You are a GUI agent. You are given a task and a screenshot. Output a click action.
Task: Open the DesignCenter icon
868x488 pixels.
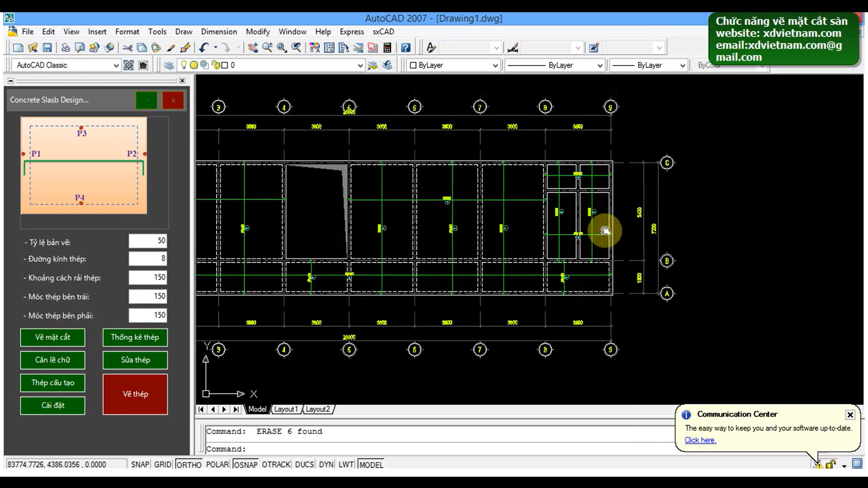point(329,47)
